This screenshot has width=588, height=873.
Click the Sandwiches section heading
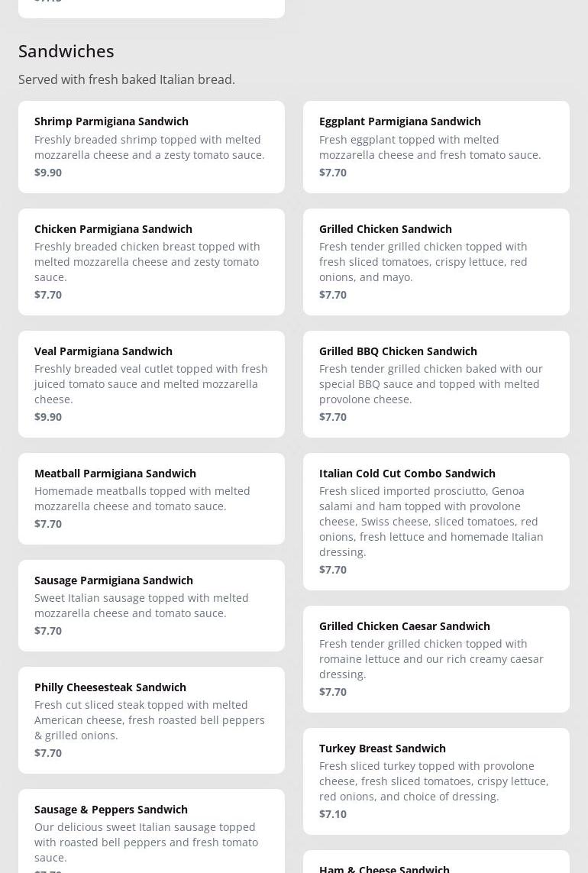click(x=66, y=51)
